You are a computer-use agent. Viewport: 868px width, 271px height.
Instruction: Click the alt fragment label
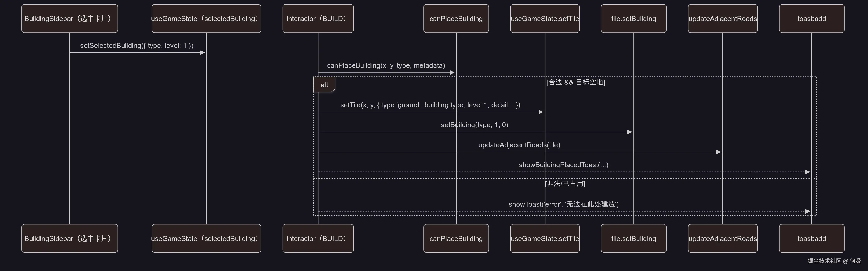[324, 85]
